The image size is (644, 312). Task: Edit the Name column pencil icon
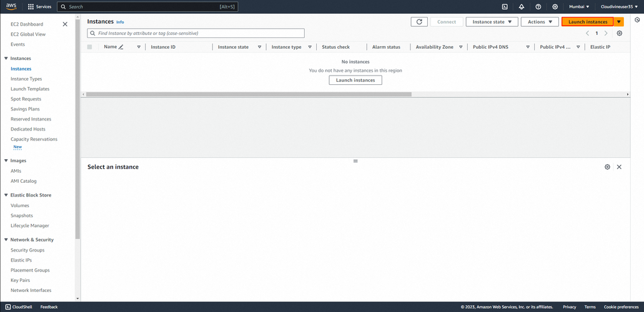point(121,47)
